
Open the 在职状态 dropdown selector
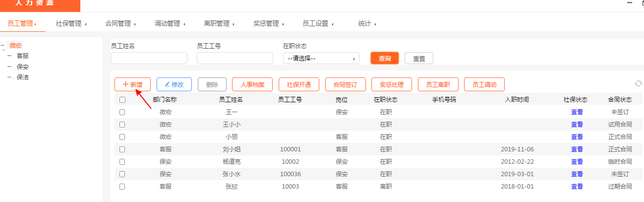(x=321, y=58)
